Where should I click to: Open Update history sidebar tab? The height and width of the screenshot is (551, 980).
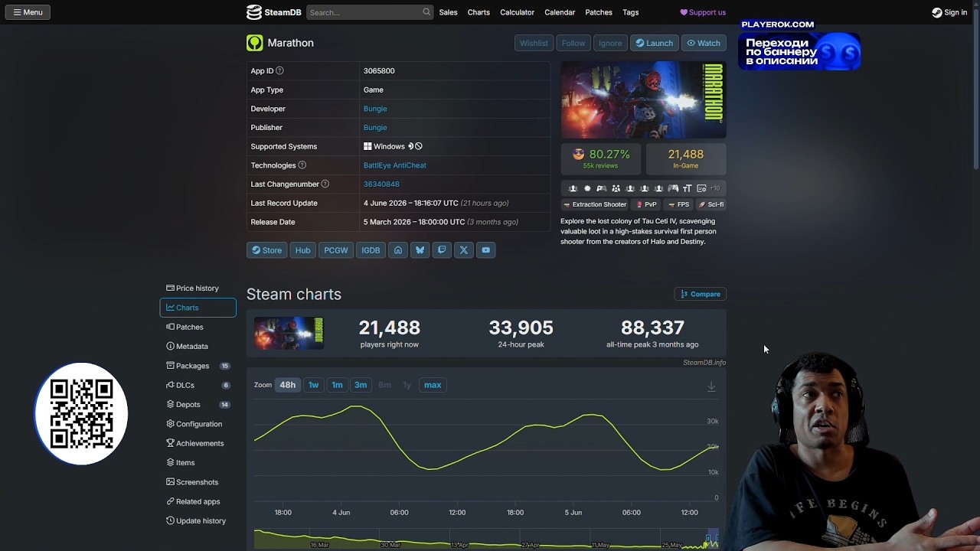[198, 521]
